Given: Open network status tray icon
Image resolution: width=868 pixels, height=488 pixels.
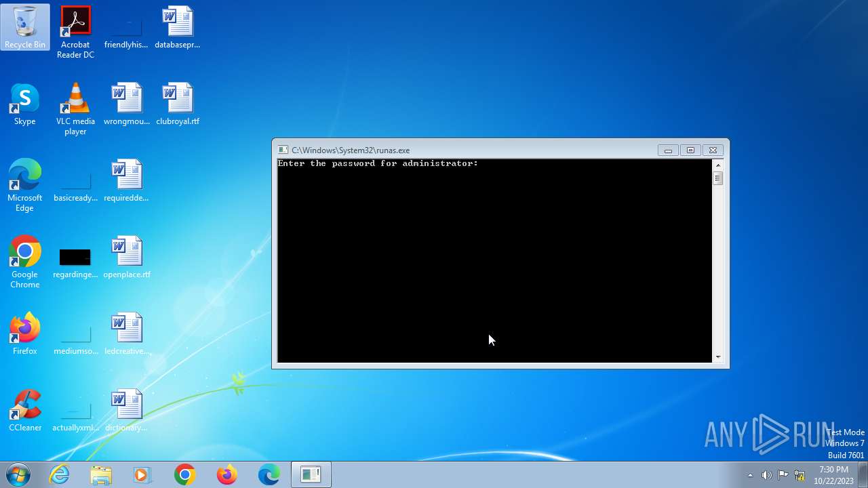Looking at the screenshot, I should tap(800, 475).
